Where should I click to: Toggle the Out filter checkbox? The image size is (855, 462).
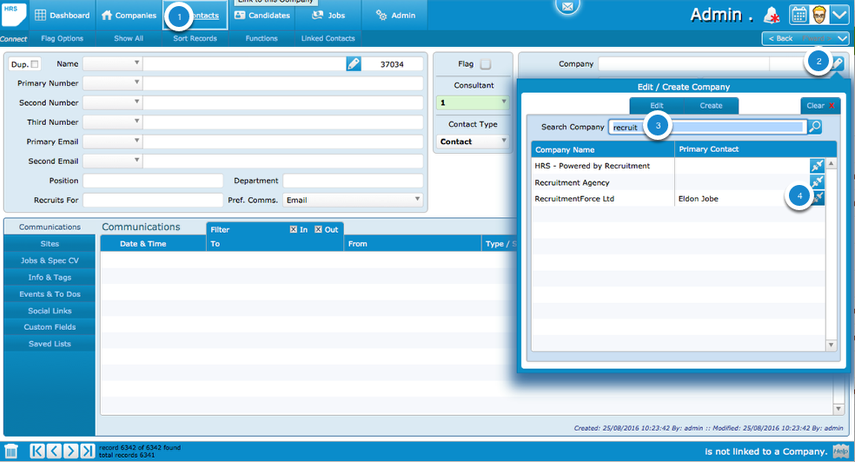[318, 230]
